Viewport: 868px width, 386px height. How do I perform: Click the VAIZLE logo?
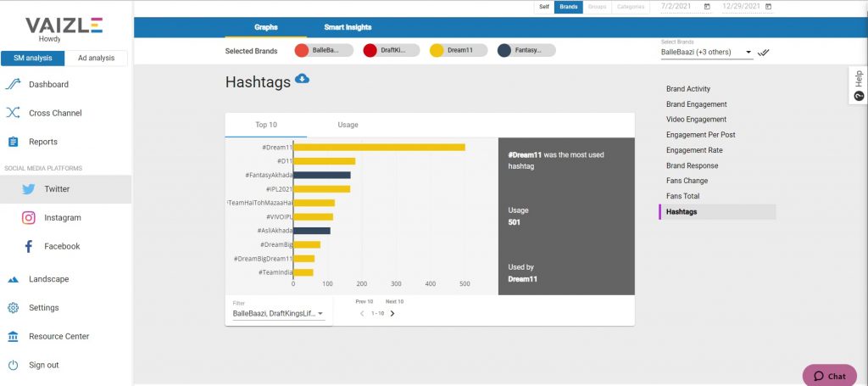(x=64, y=25)
